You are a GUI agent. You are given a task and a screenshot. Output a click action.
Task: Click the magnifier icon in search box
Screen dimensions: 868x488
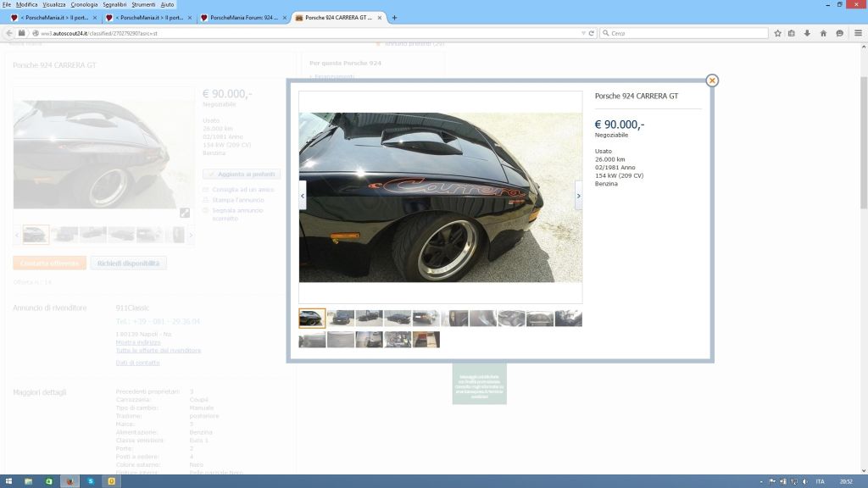605,33
